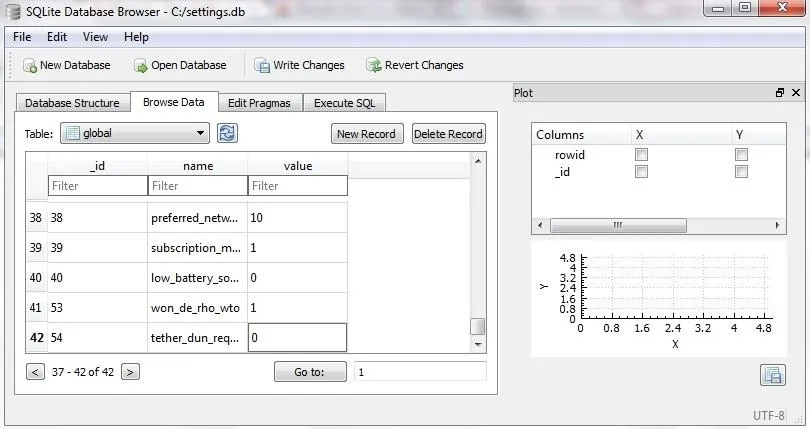
Task: Select value cell of tether_dun_req row
Action: [x=298, y=338]
